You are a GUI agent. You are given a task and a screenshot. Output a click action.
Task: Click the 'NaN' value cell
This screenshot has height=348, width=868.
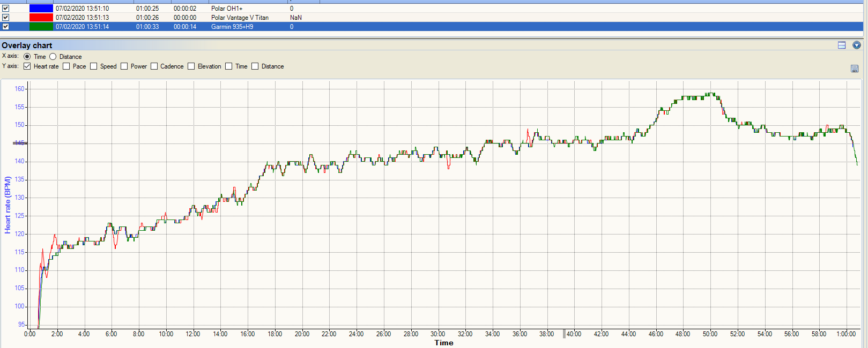296,18
